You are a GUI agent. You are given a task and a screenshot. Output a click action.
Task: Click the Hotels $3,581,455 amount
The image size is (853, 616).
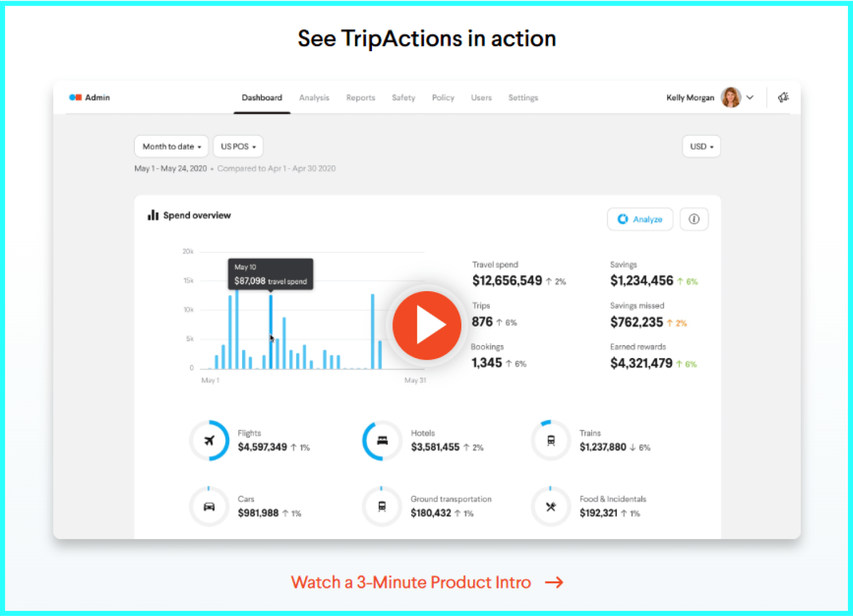[435, 447]
